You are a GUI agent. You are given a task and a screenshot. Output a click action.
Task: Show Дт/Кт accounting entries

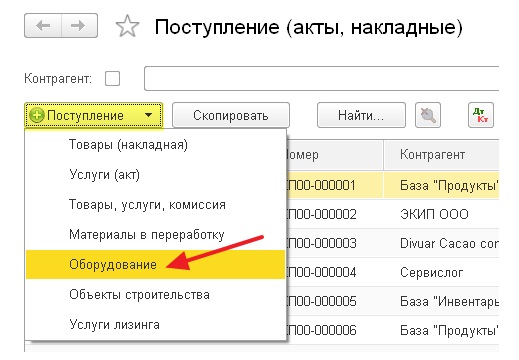point(481,115)
